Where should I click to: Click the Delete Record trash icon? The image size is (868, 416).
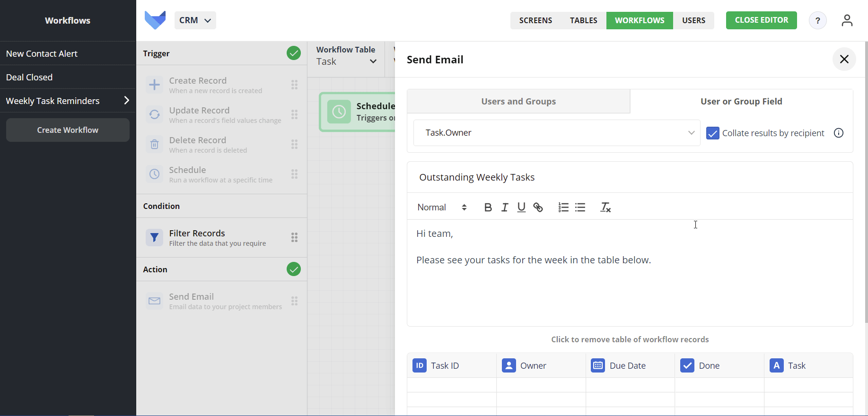click(x=154, y=145)
